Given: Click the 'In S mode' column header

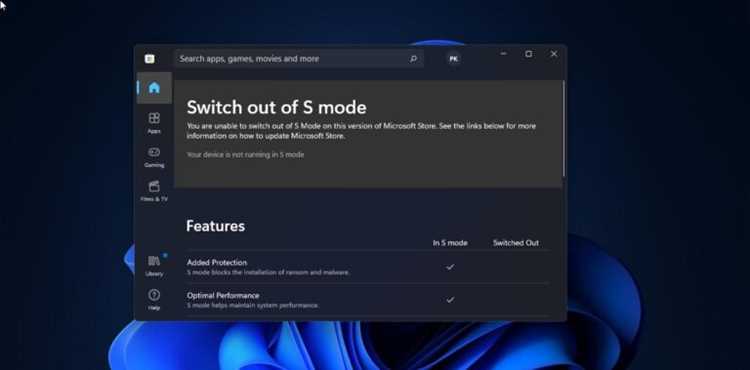Looking at the screenshot, I should [450, 243].
